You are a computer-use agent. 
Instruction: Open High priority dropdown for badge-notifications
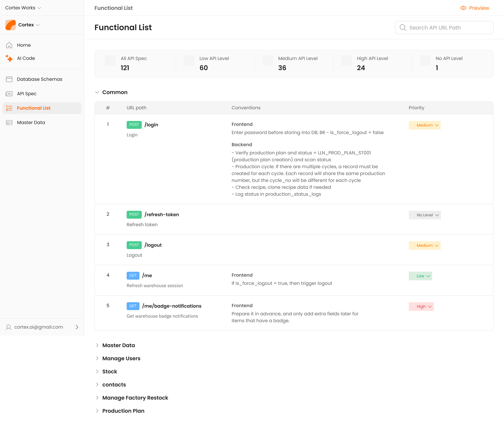[x=421, y=306]
